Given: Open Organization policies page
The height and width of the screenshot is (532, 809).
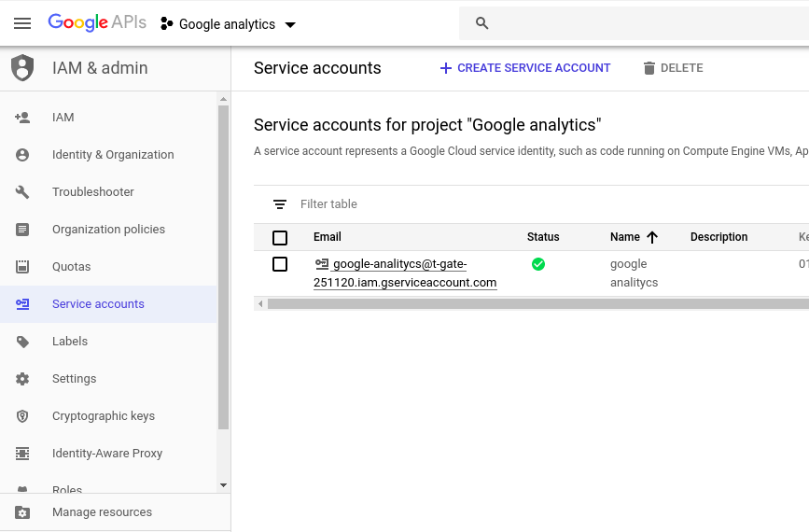Looking at the screenshot, I should pyautogui.click(x=108, y=229).
